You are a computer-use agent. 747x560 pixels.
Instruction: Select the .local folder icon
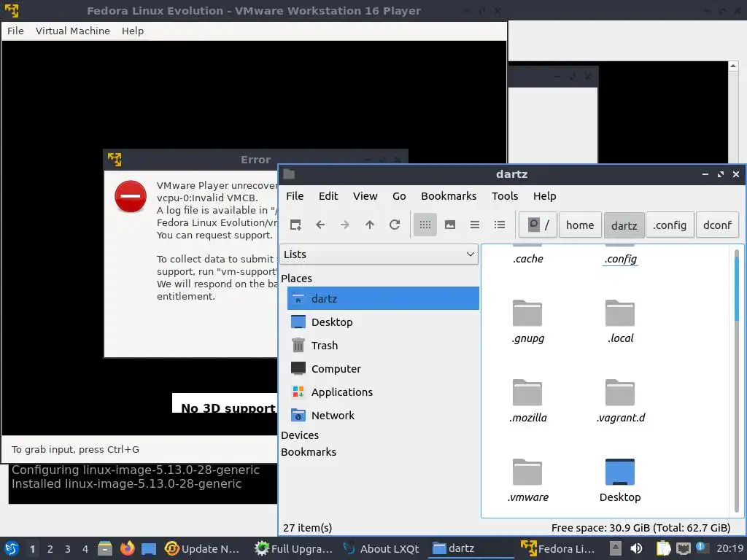(x=620, y=314)
